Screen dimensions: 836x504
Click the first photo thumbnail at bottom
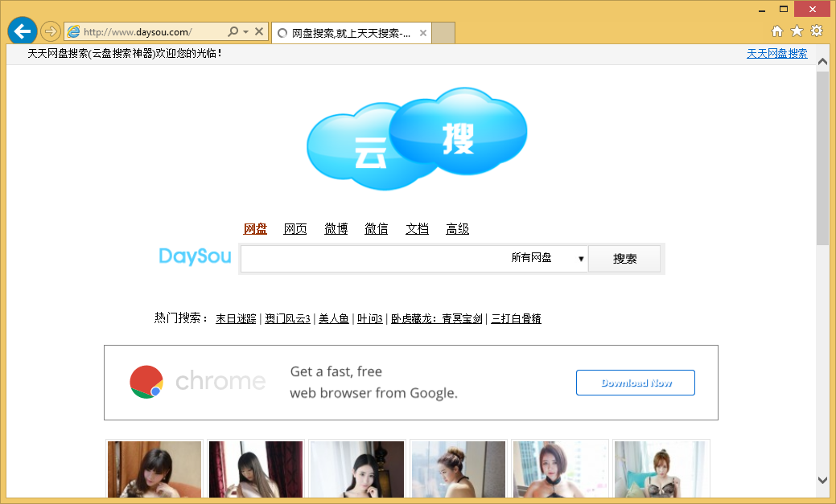[x=154, y=473]
